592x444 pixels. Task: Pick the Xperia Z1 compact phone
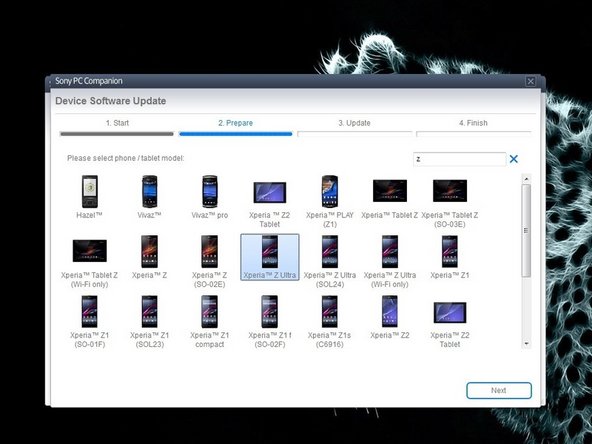click(x=210, y=311)
